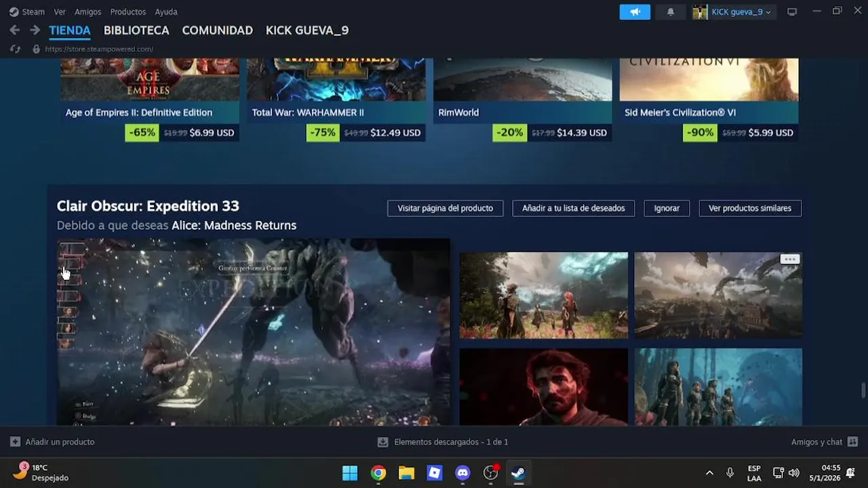This screenshot has height=488, width=868.
Task: Open the volume tray icon
Action: tap(794, 472)
